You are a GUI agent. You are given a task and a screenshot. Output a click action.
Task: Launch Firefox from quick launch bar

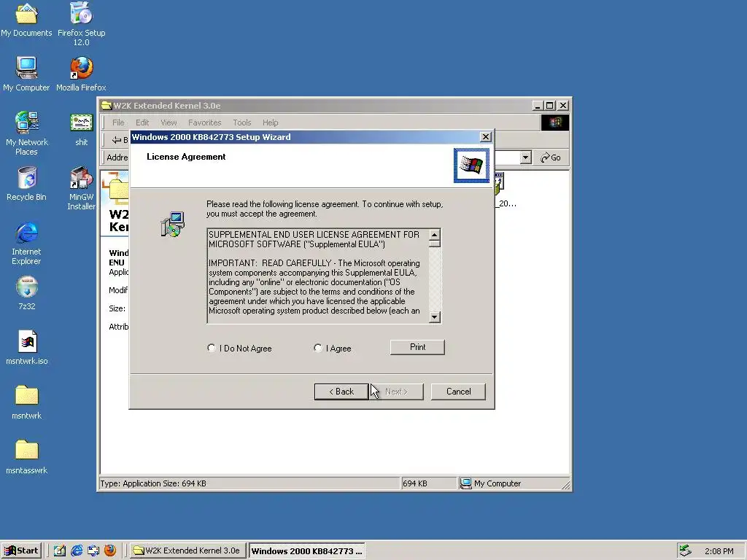coord(110,551)
